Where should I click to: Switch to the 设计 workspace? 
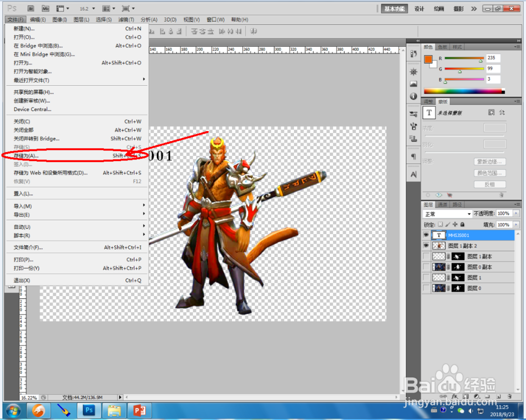coord(419,9)
